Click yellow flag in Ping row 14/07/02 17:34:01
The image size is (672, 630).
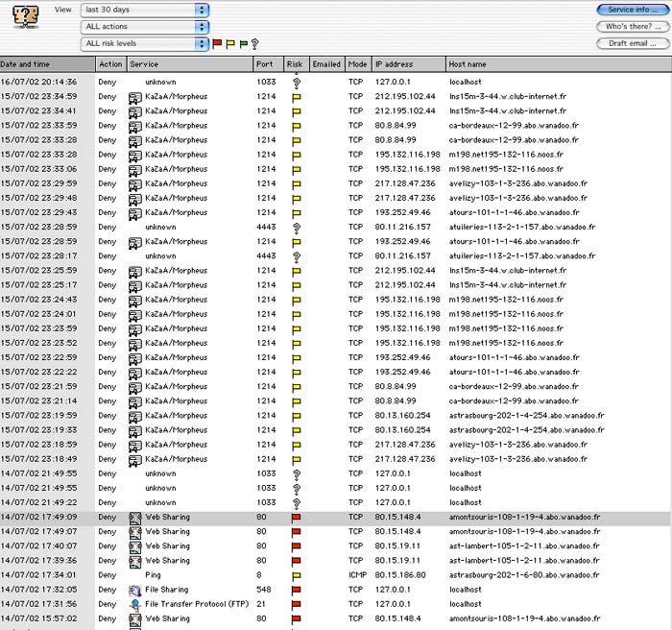pos(296,576)
